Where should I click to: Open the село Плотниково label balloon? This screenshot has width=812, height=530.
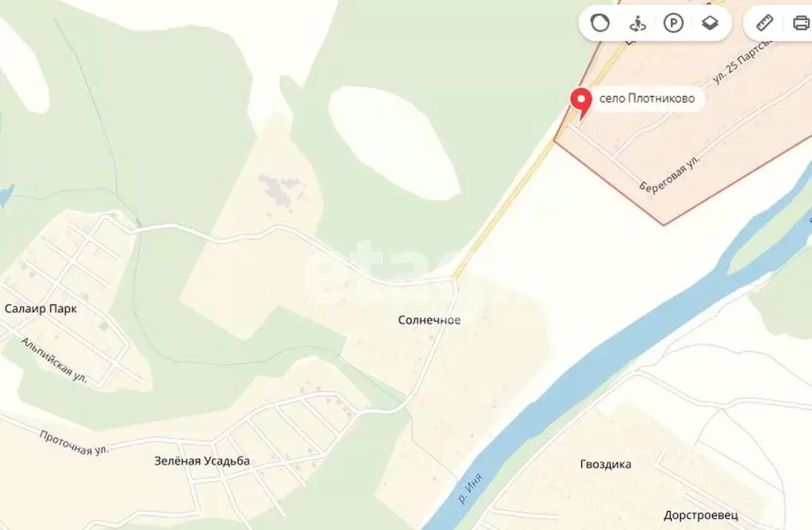(x=647, y=98)
